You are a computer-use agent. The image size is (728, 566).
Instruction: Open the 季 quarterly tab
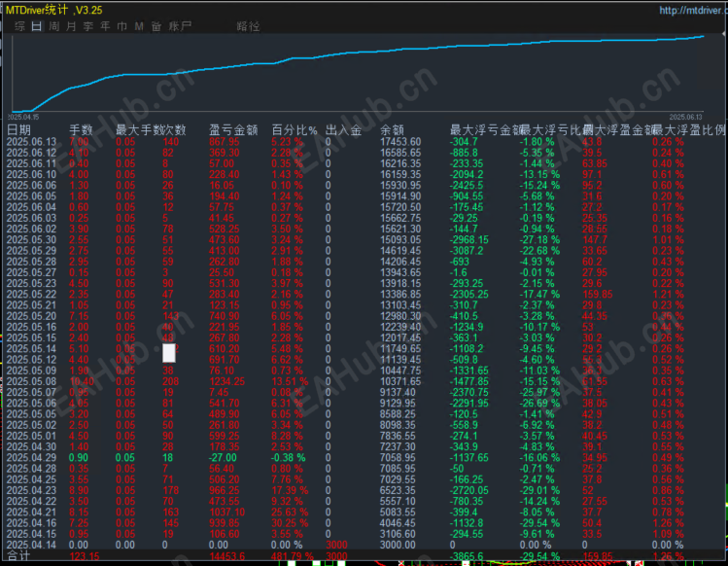click(88, 26)
